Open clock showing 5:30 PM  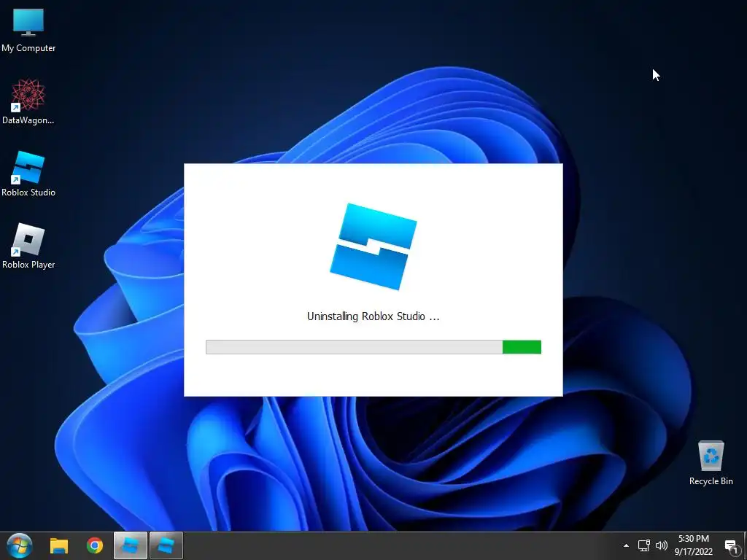(694, 539)
